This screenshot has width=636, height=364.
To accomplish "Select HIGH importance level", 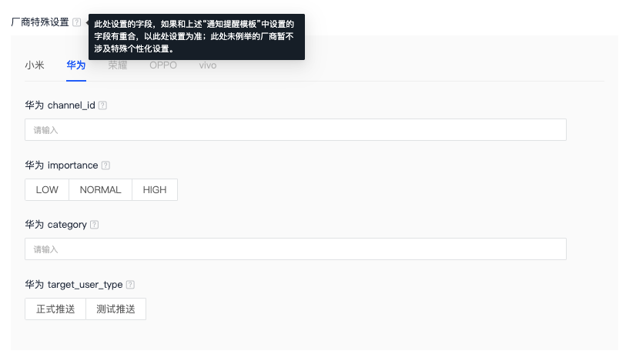I will (155, 190).
